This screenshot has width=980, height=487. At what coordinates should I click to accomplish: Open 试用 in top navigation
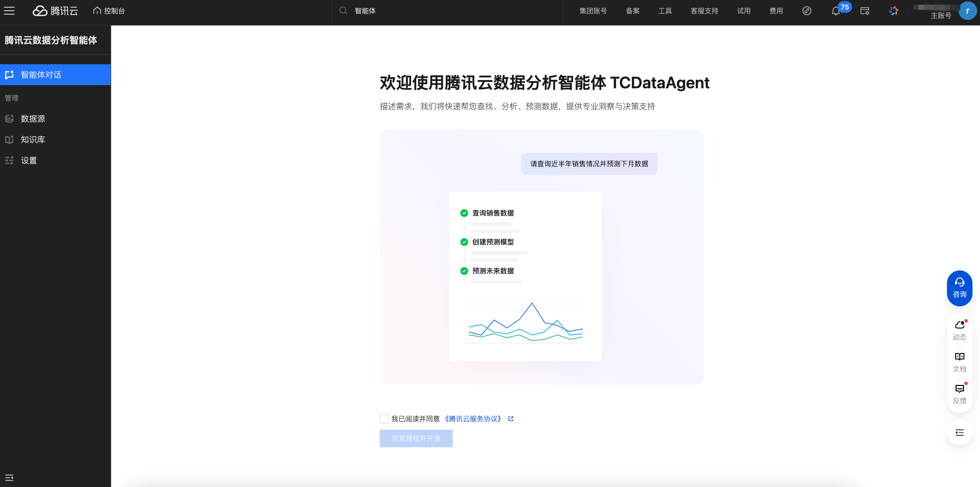coord(744,11)
